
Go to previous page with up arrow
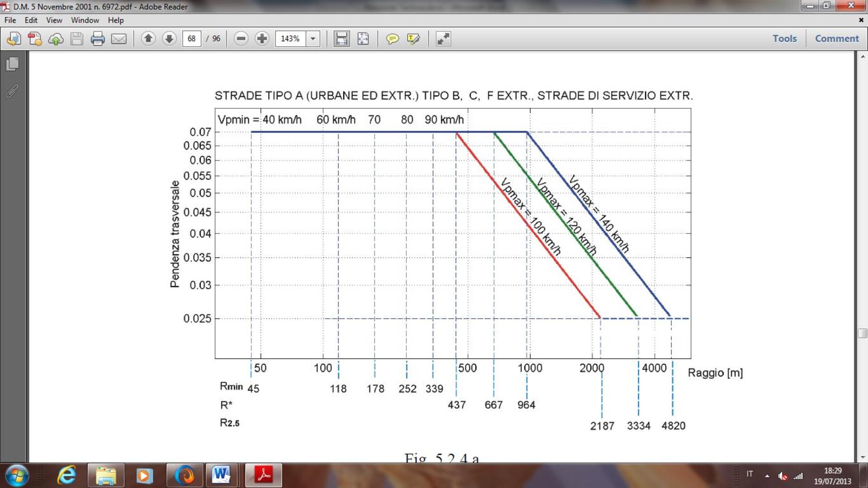tap(148, 39)
